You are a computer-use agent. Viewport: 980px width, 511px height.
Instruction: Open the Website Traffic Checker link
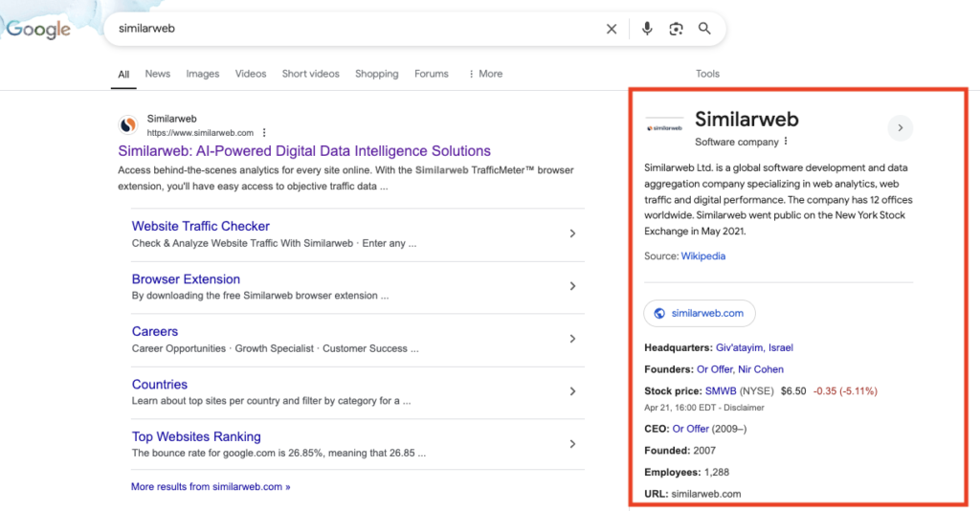201,226
